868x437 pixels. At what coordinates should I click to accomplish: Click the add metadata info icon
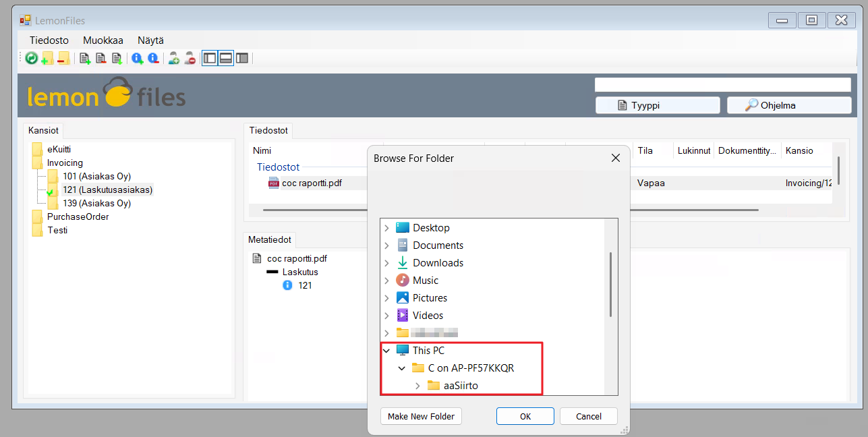138,59
